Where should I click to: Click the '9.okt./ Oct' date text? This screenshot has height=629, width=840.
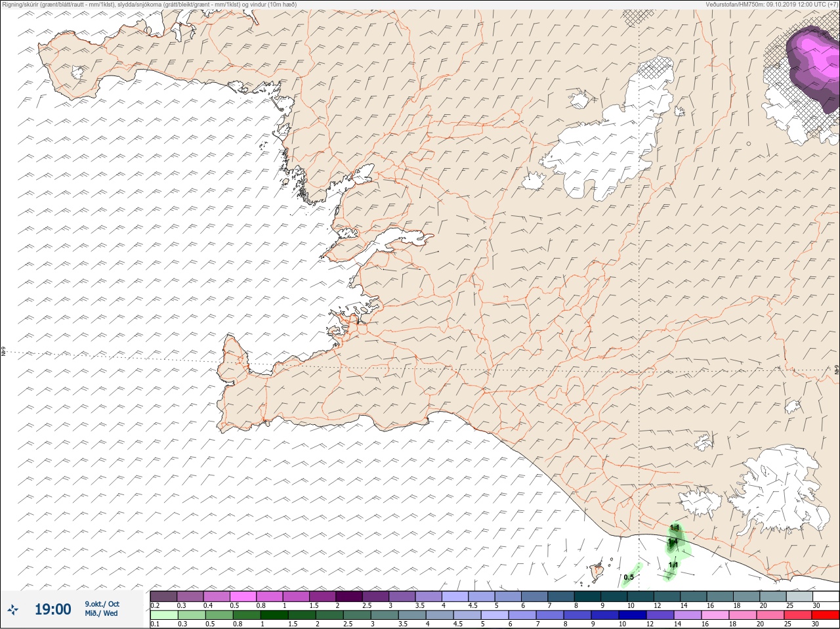(x=102, y=604)
